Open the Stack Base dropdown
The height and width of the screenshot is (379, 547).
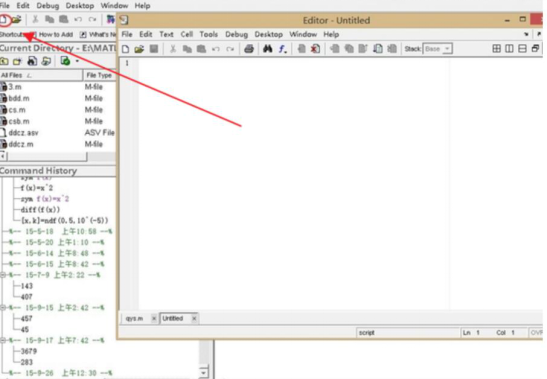pos(437,49)
